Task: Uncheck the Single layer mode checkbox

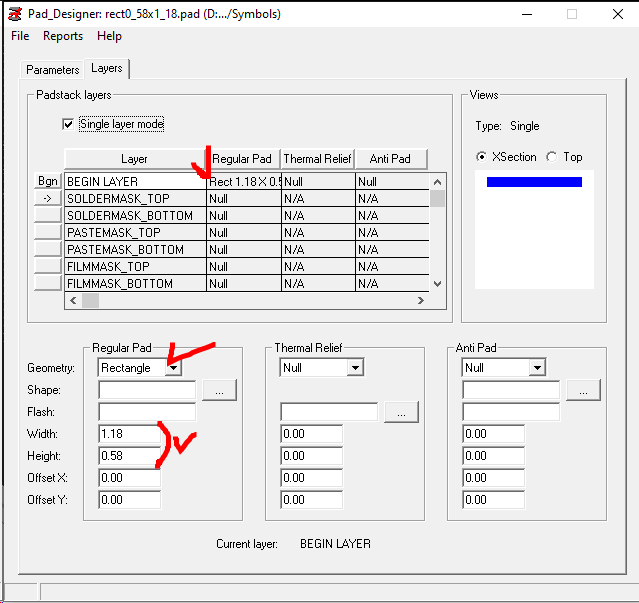Action: (68, 124)
